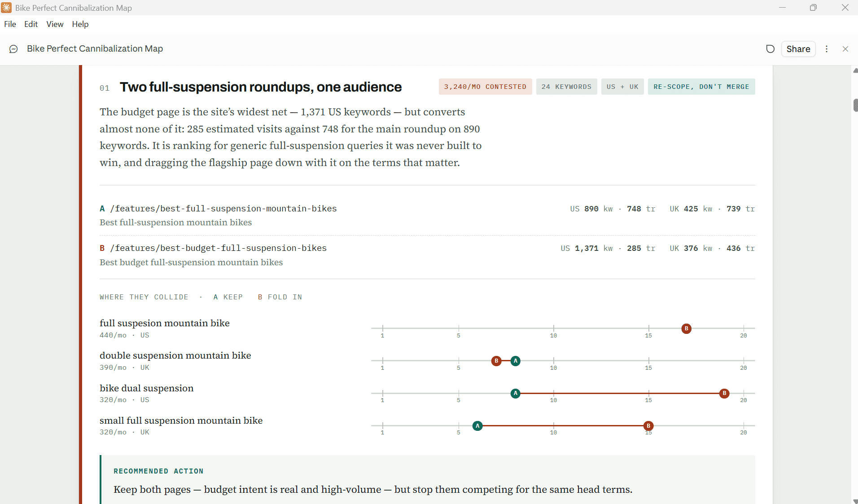Screen dimensions: 858x504
Task: Open the View menu
Action: [55, 24]
